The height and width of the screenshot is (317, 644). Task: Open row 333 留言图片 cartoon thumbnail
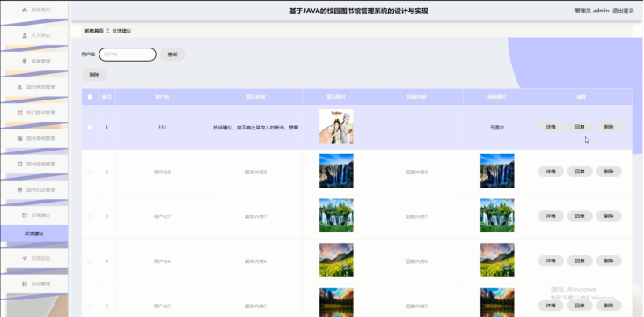tap(336, 126)
